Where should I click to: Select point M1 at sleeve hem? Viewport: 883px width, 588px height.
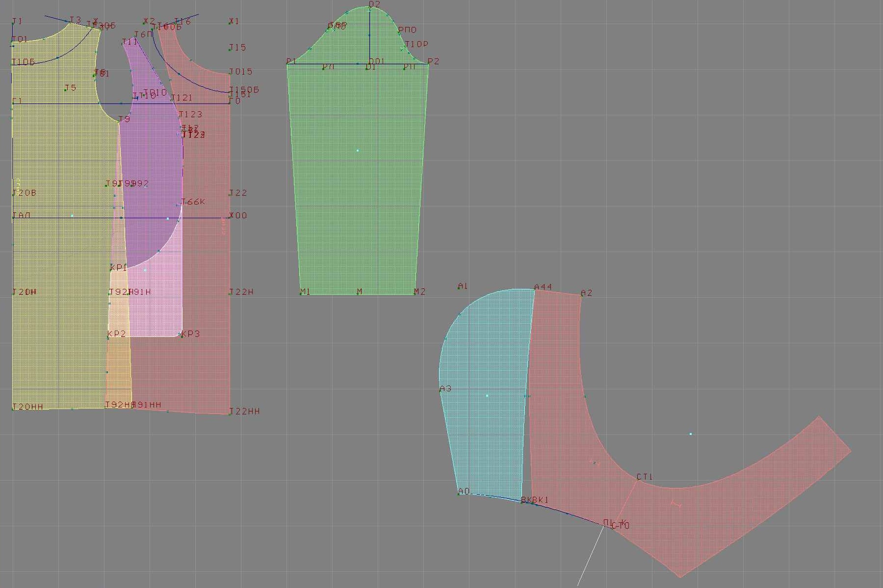coord(300,294)
